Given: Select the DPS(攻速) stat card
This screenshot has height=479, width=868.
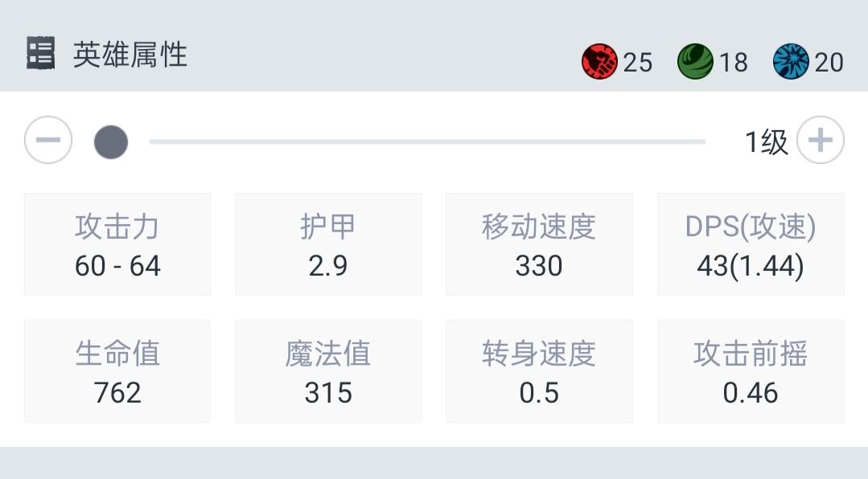Looking at the screenshot, I should tap(751, 244).
